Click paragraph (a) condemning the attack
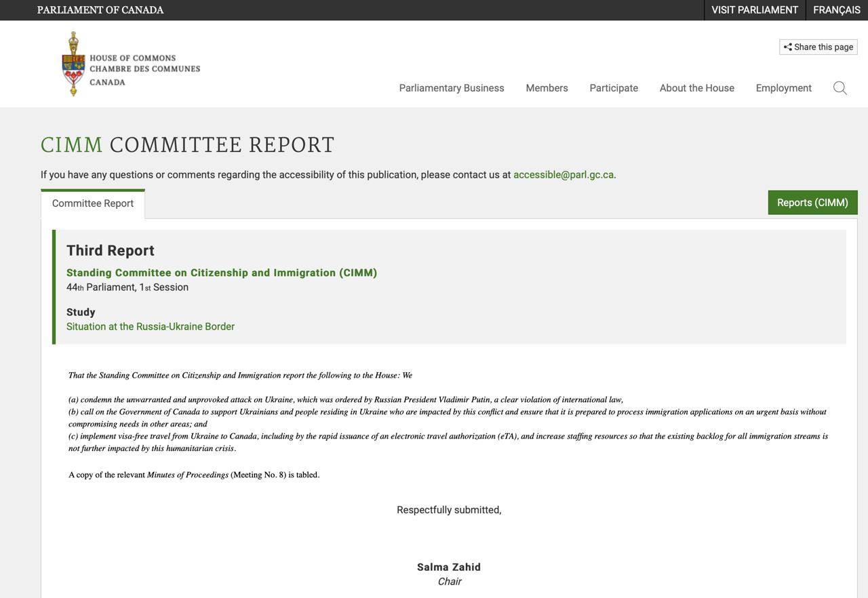868x598 pixels. pyautogui.click(x=346, y=399)
